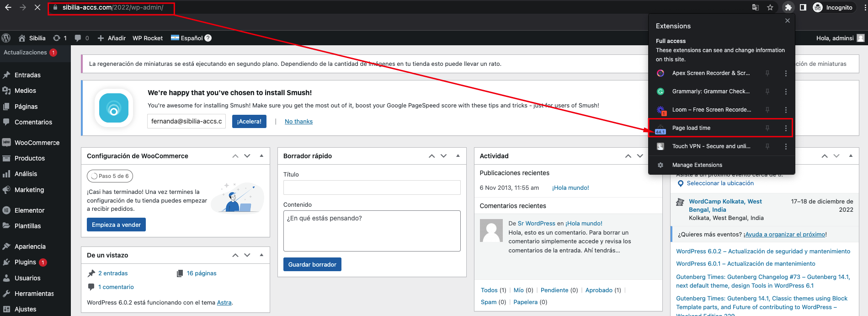Pin the Grammarly extension
The height and width of the screenshot is (316, 868).
pos(767,91)
